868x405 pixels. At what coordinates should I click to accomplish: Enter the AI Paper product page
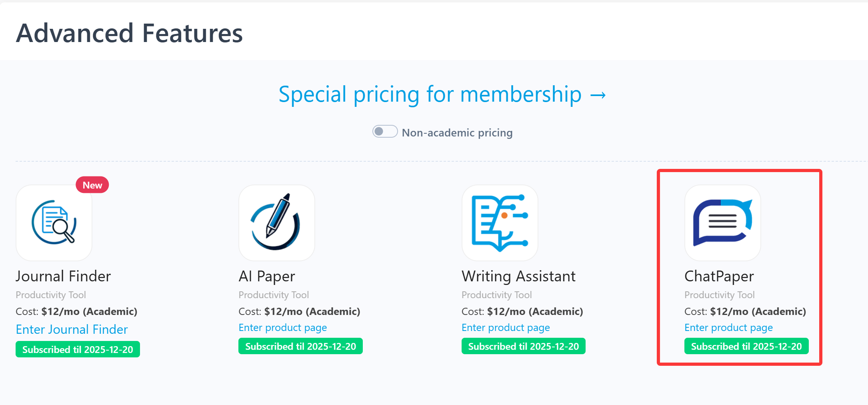[283, 328]
